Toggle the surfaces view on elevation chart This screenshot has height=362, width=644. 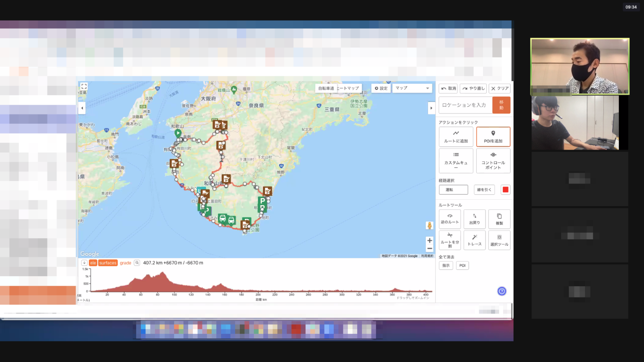(108, 263)
